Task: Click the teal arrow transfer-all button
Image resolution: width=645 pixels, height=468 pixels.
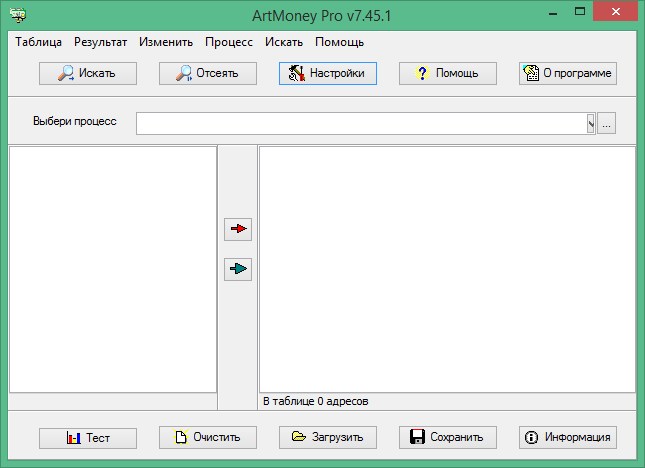Action: 238,269
